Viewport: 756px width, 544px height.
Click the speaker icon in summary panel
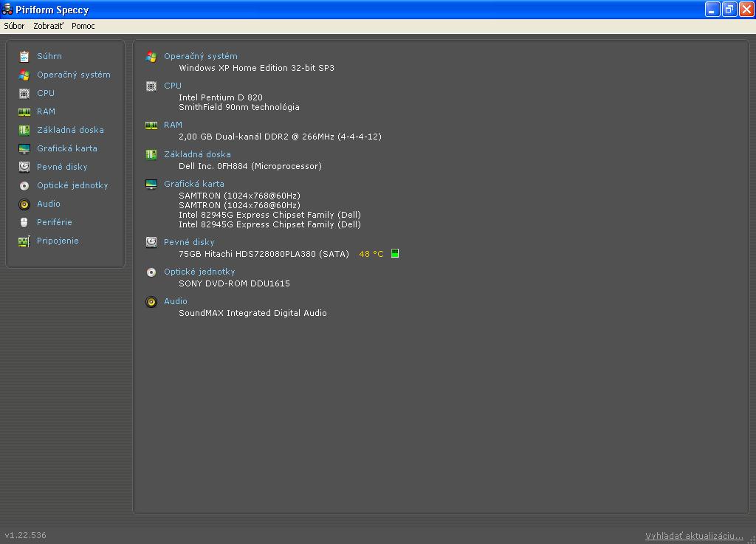coord(151,302)
